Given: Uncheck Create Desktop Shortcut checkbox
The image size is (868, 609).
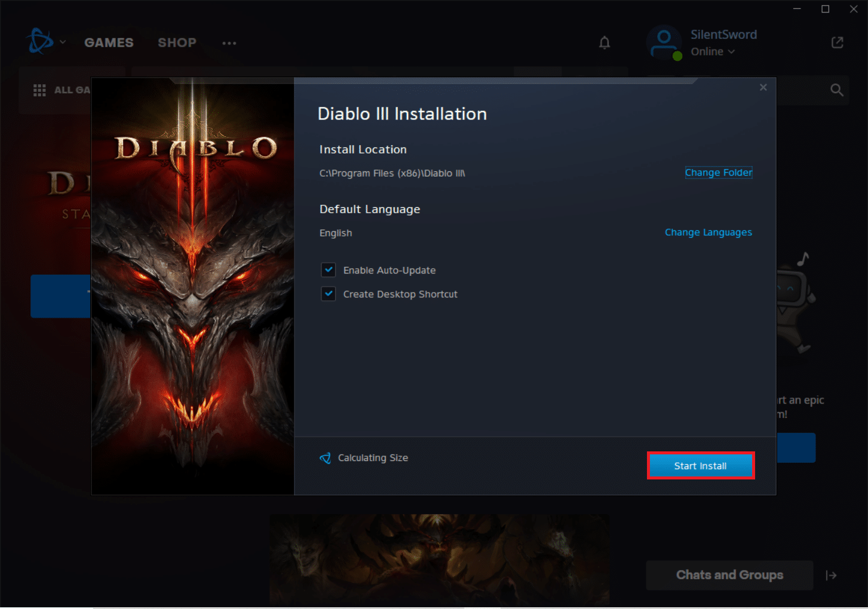Looking at the screenshot, I should tap(329, 294).
